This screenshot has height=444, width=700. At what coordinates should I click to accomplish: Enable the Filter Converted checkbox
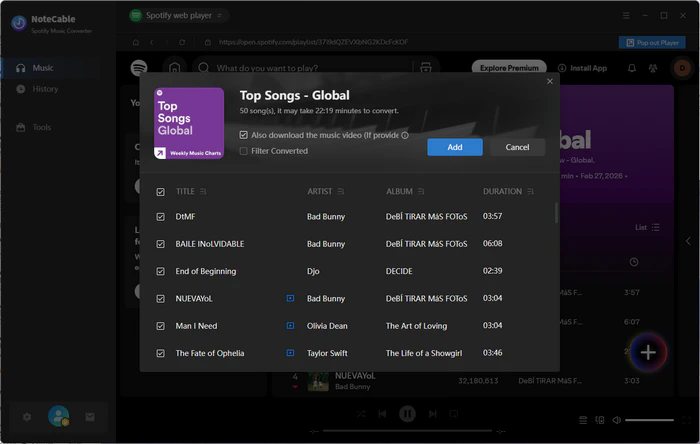coord(243,151)
